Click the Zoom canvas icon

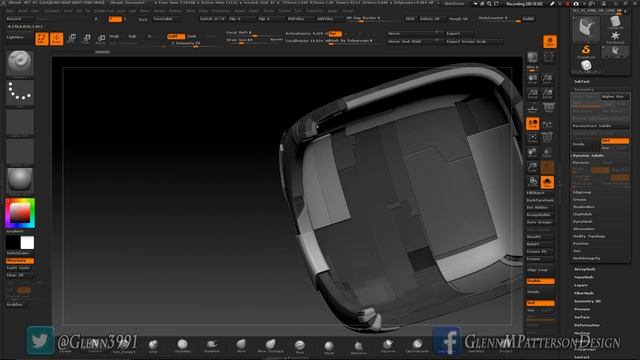pyautogui.click(x=547, y=78)
